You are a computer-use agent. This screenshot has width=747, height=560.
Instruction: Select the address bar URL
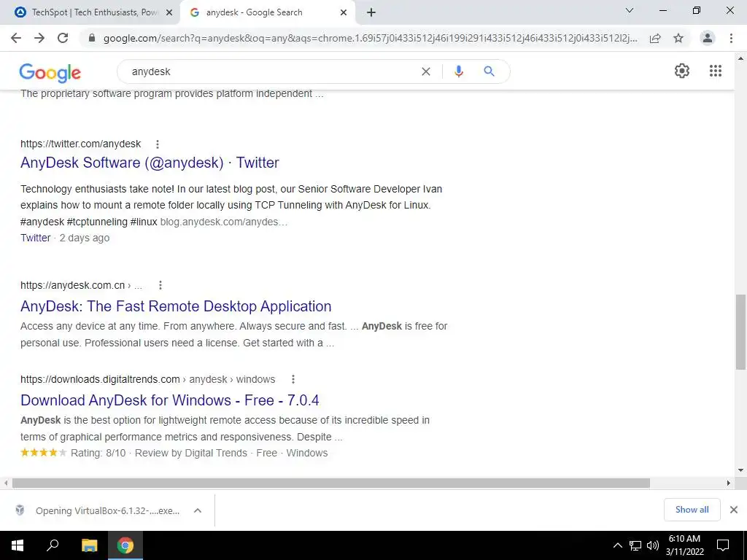370,38
